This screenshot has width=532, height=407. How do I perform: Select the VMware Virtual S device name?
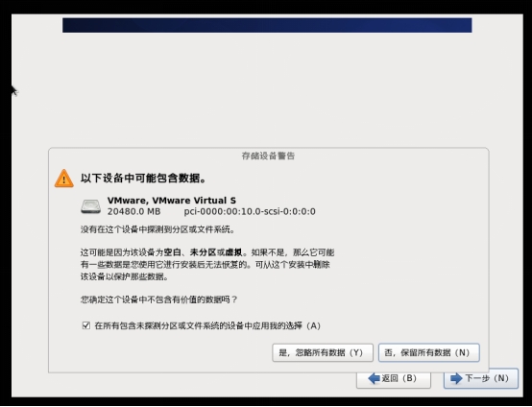172,201
